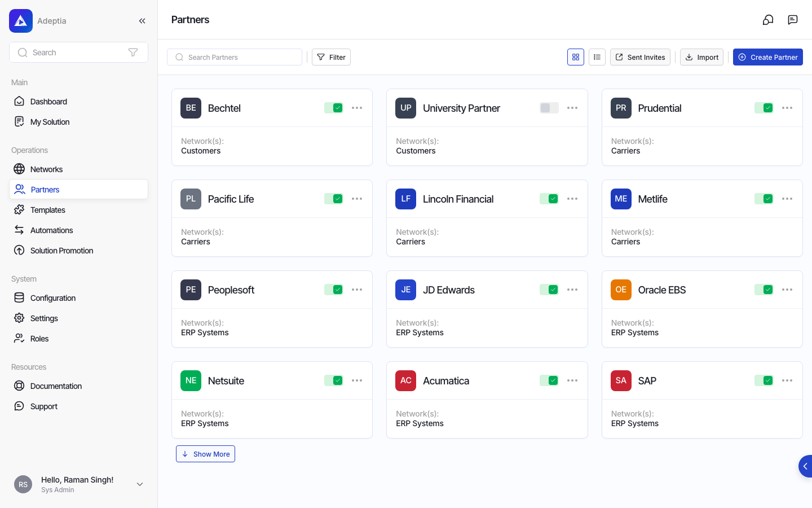This screenshot has height=508, width=812.
Task: Open sidebar search filter funnel icon
Action: (133, 52)
